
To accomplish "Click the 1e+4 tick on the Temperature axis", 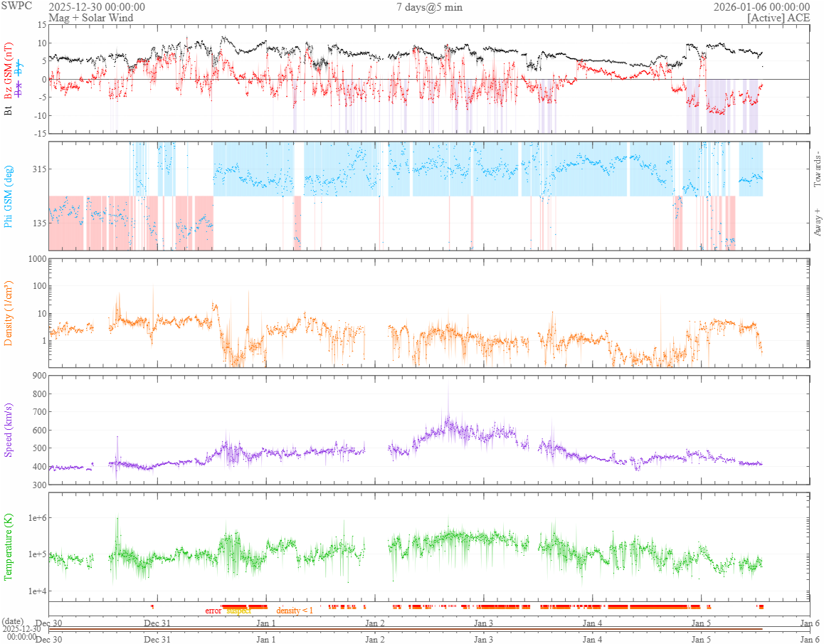I will [x=37, y=591].
